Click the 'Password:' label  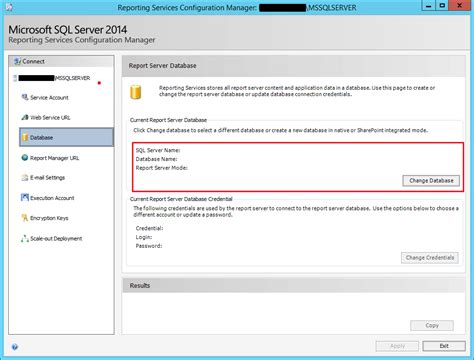[149, 246]
